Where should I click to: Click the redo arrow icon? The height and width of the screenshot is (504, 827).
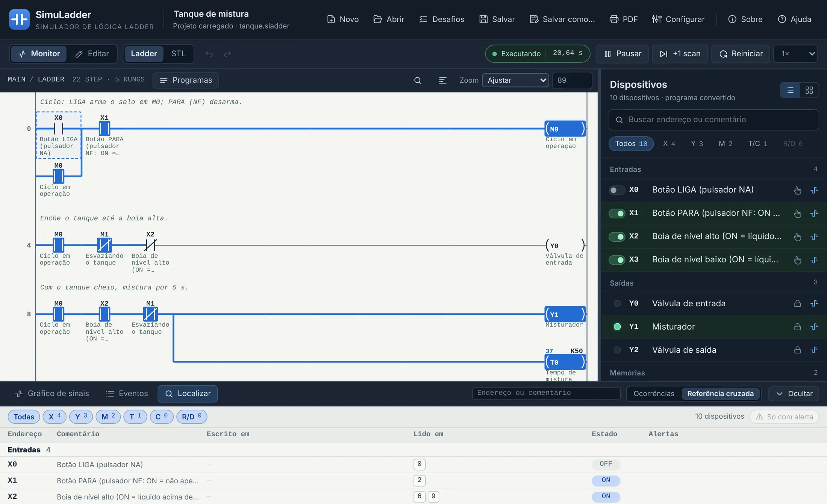coord(227,54)
